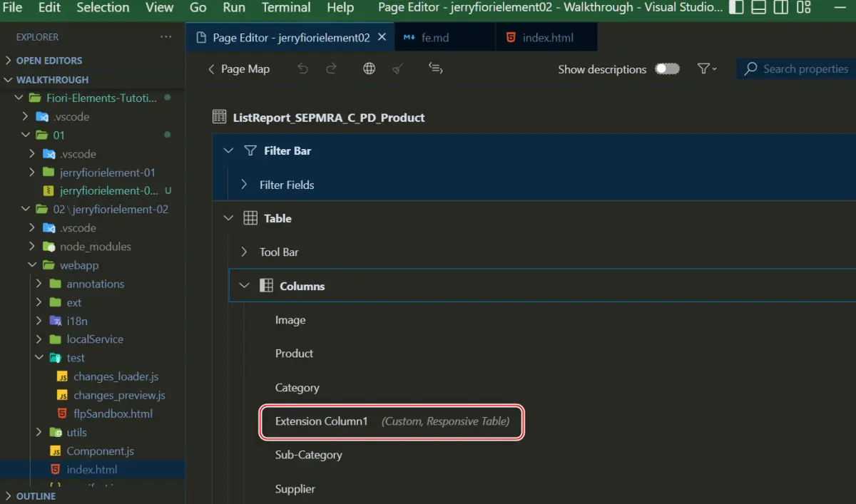Viewport: 856px width, 504px height.
Task: Click the HTML5 icon on index.html tab
Action: (511, 37)
